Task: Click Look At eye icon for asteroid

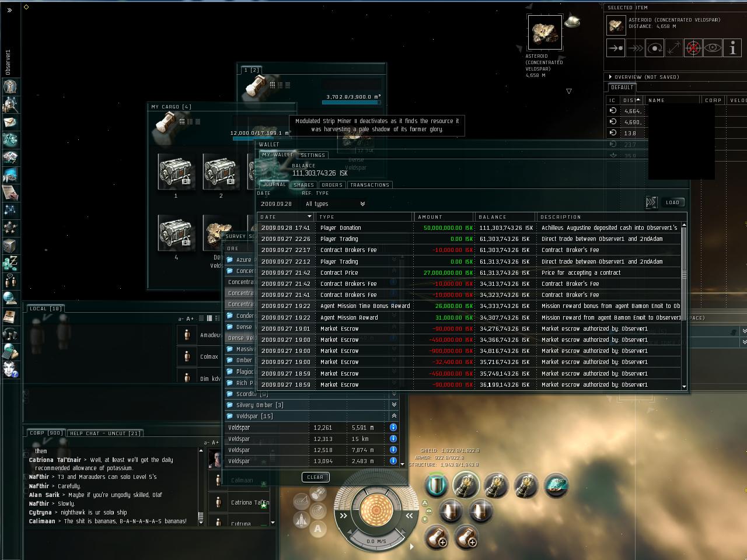Action: tap(713, 48)
